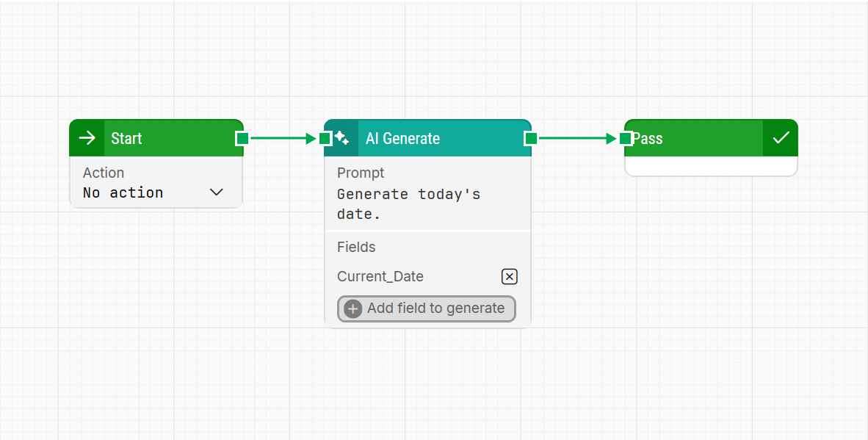
Task: Click the Current_Date field name
Action: point(380,276)
